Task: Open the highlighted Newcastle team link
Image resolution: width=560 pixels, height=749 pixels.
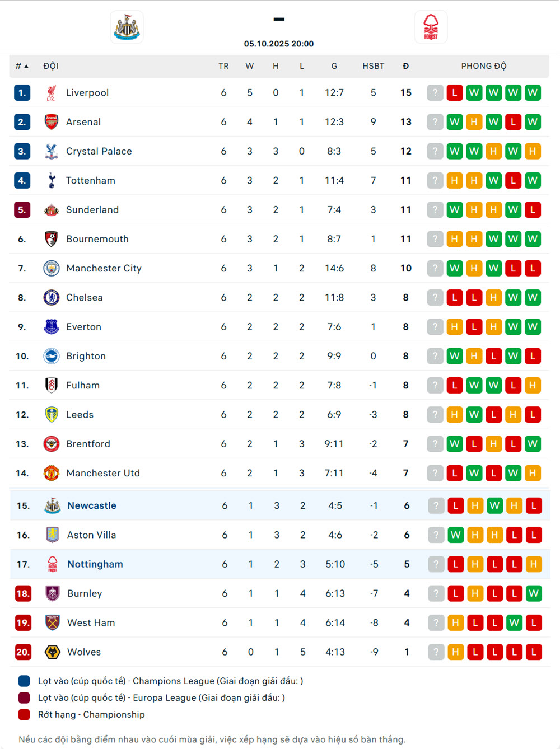Action: (x=92, y=505)
